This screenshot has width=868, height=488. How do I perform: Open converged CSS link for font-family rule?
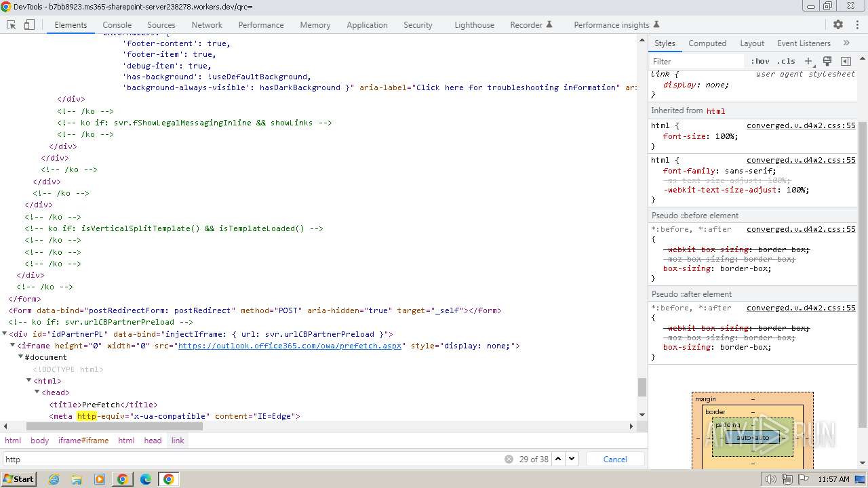click(x=801, y=161)
